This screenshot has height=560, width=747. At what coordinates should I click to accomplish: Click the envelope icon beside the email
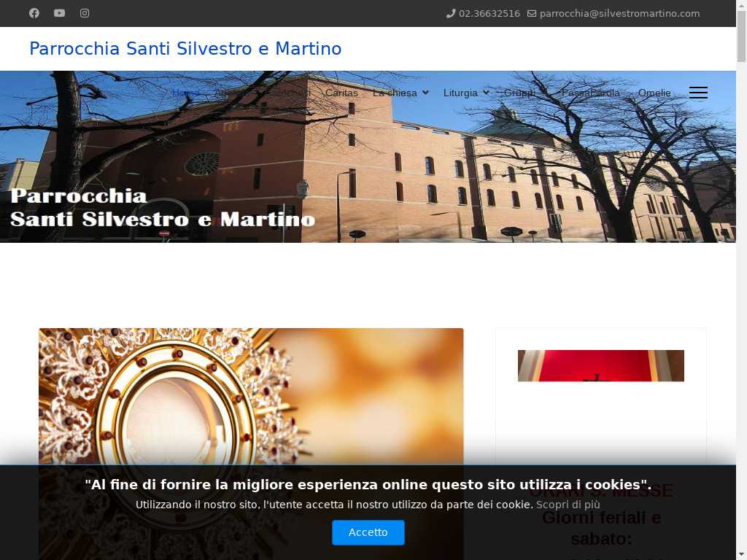pos(532,13)
